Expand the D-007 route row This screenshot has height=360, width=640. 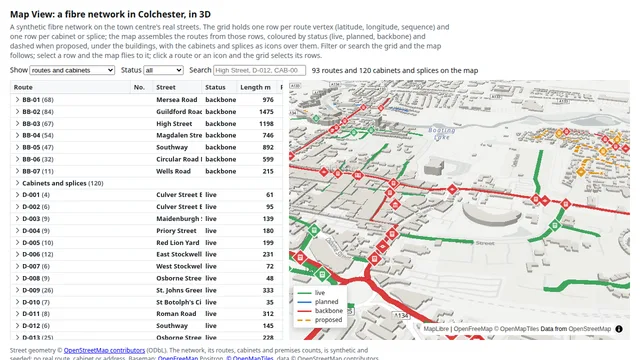point(17,266)
